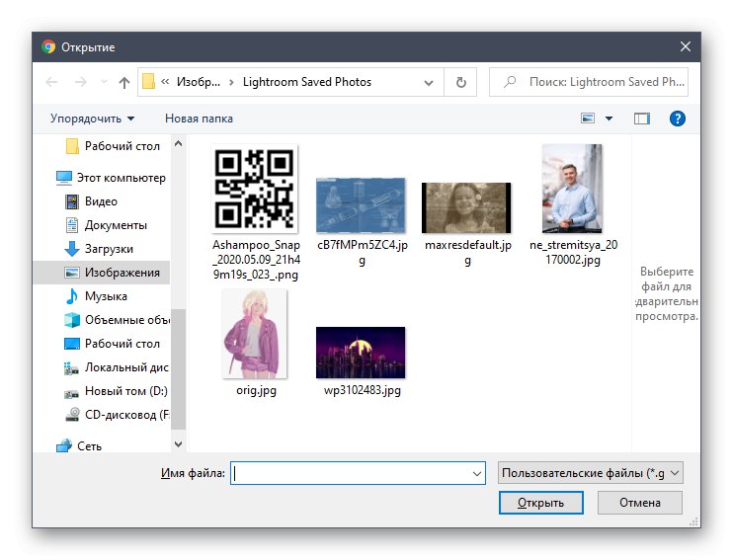Screen dimensions: 733x560
Task: Open Видео in the sidebar
Action: [101, 201]
